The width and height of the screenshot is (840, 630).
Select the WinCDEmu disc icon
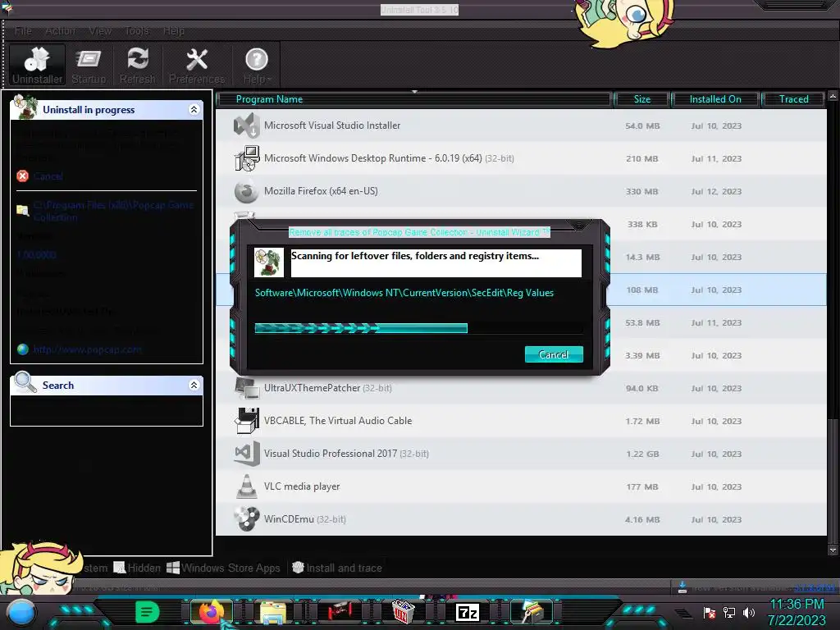[246, 519]
